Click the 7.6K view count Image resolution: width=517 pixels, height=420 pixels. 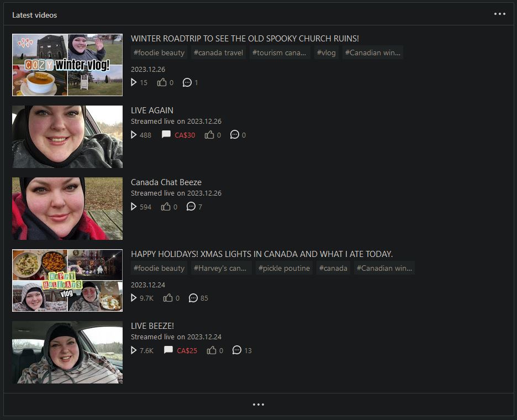tap(146, 350)
